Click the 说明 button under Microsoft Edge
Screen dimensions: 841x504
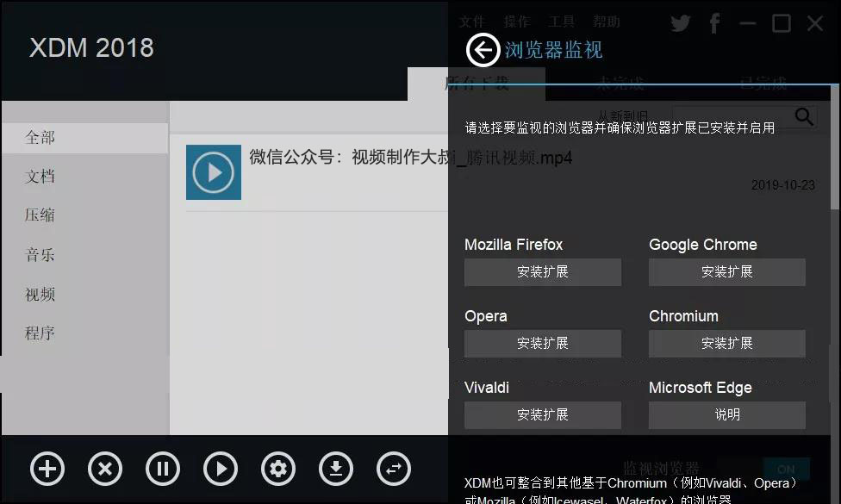point(726,415)
